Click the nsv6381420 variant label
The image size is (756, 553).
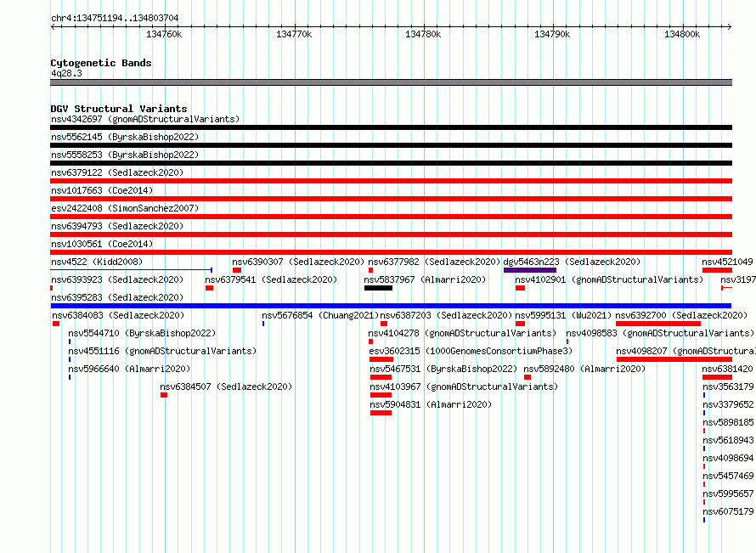(728, 369)
